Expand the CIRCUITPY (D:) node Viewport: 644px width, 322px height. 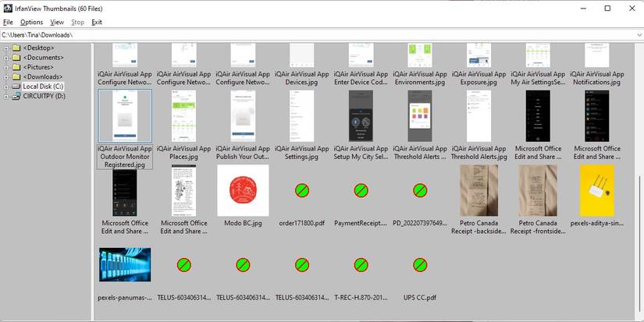[x=5, y=97]
